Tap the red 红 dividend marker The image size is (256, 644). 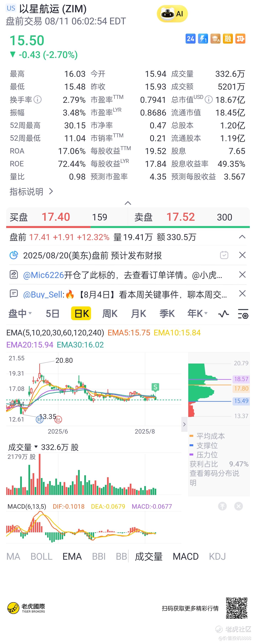point(58,420)
